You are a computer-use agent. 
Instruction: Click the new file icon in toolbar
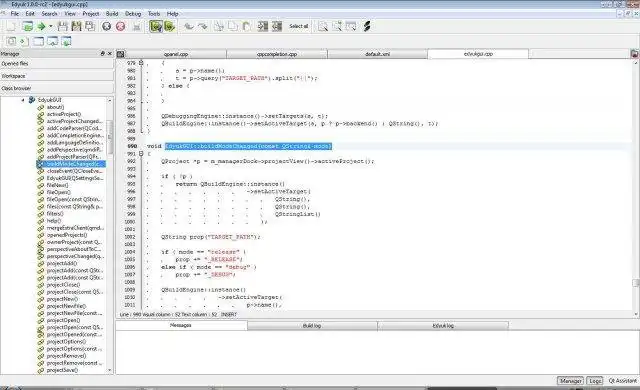(x=11, y=27)
